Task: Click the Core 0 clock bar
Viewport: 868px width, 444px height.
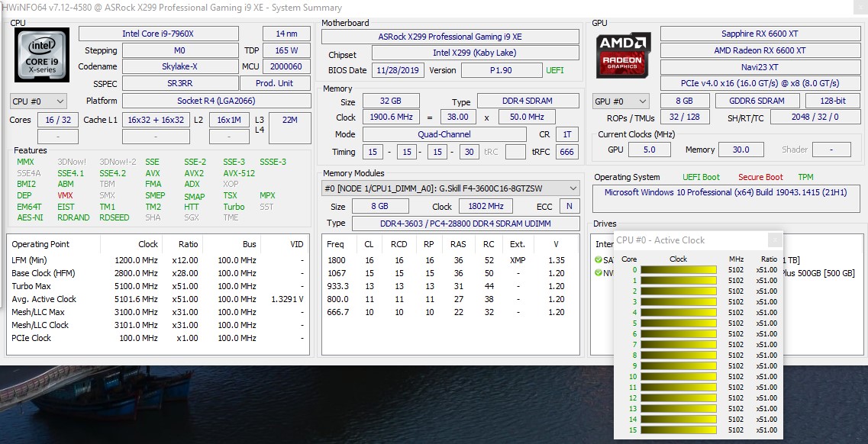Action: pos(678,270)
